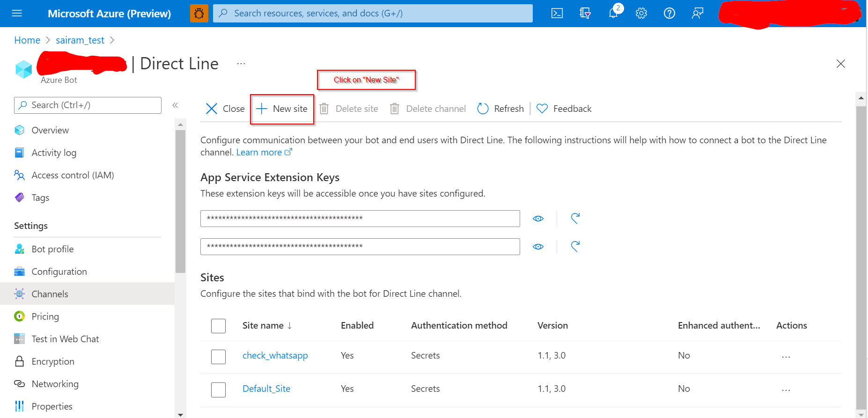Screen dimensions: 868x418
Task: Click main pane scrollbar up arrow
Action: [861, 98]
